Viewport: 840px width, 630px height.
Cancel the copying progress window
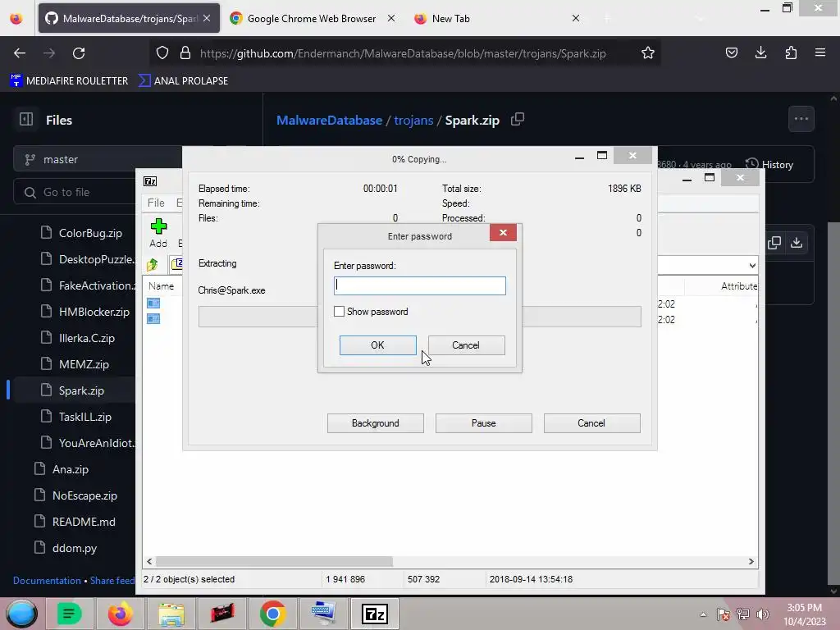pyautogui.click(x=591, y=422)
